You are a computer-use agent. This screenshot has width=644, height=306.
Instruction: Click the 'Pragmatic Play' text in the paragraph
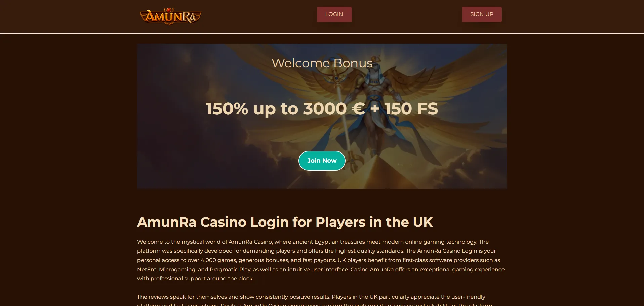[x=230, y=269]
